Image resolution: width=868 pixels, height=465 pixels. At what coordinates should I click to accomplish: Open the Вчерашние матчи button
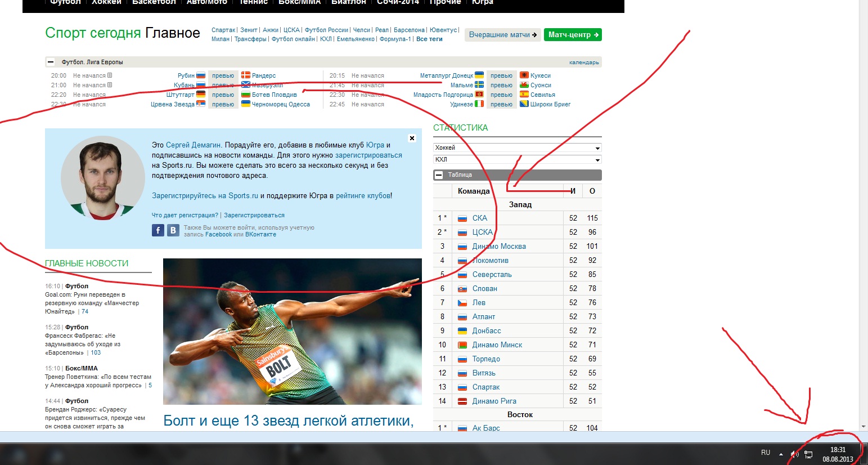coord(503,35)
